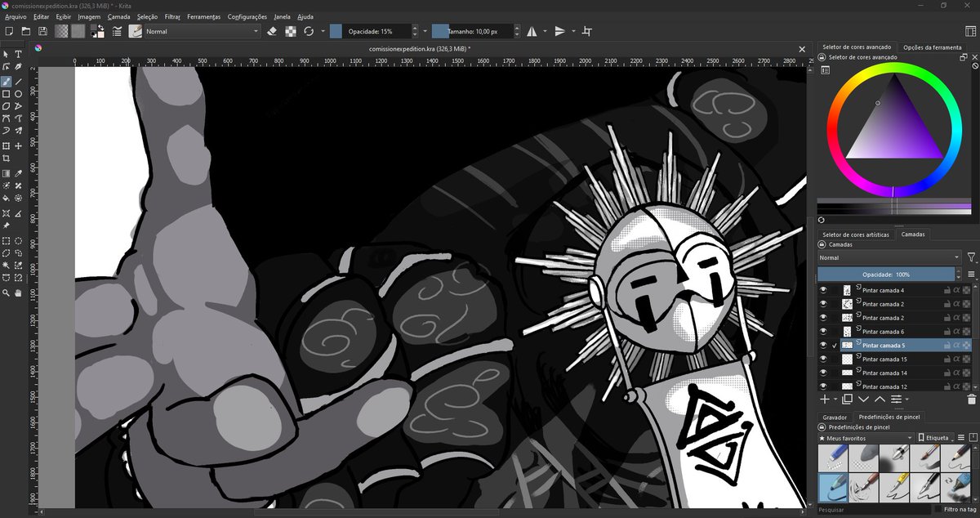Select the Color Sampler eyedropper tool

click(x=18, y=173)
